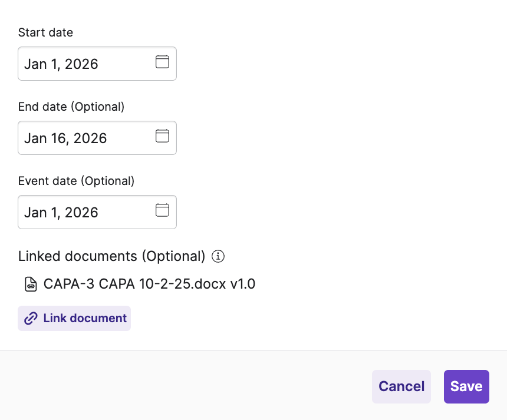This screenshot has width=507, height=420.
Task: Open the Event date calendar picker
Action: point(162,210)
